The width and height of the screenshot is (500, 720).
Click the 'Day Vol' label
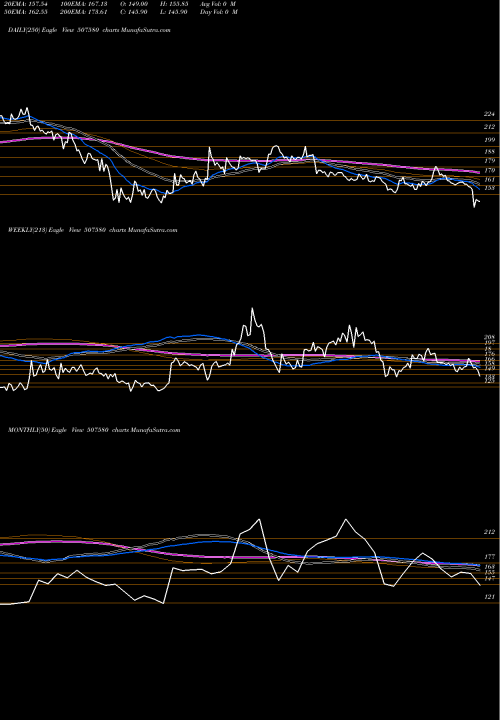[219, 12]
